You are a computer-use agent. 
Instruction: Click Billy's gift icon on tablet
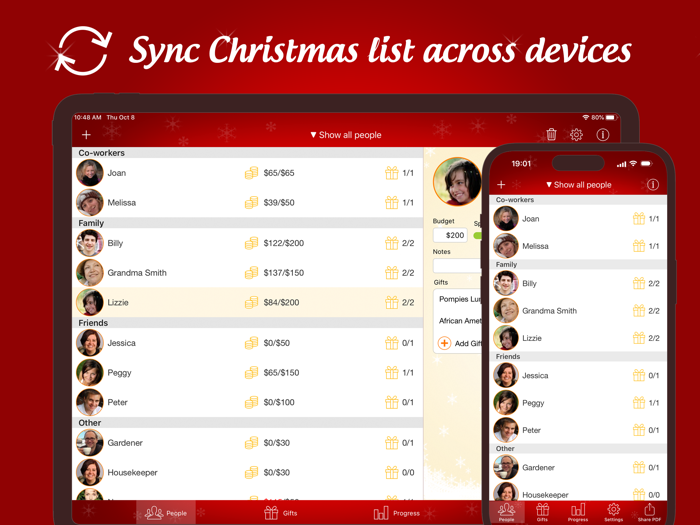(392, 243)
